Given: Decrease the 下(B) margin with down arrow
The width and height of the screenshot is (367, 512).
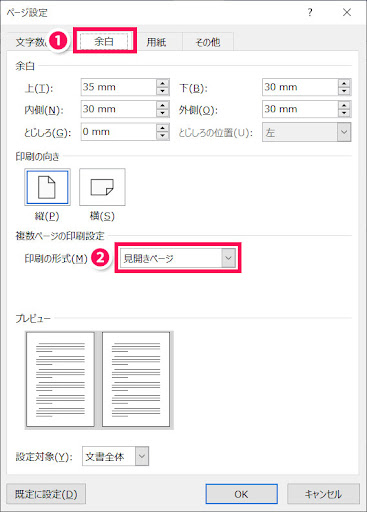Looking at the screenshot, I should point(344,91).
